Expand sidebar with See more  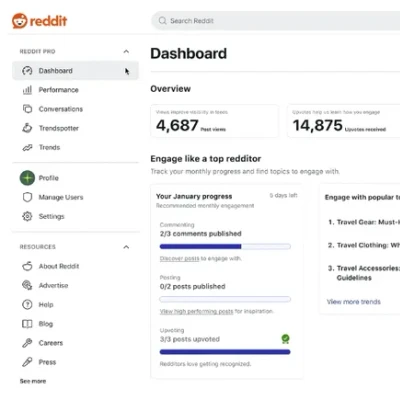[x=33, y=381]
